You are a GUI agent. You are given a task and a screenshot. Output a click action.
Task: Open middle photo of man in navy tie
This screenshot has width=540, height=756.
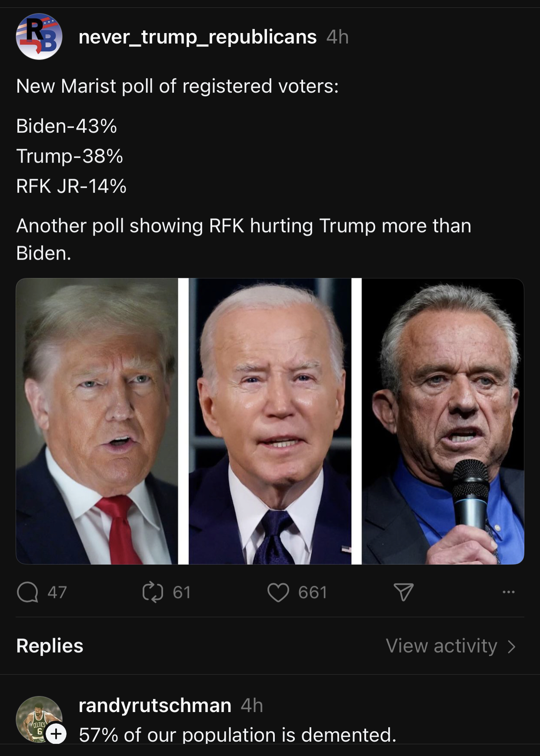[270, 421]
